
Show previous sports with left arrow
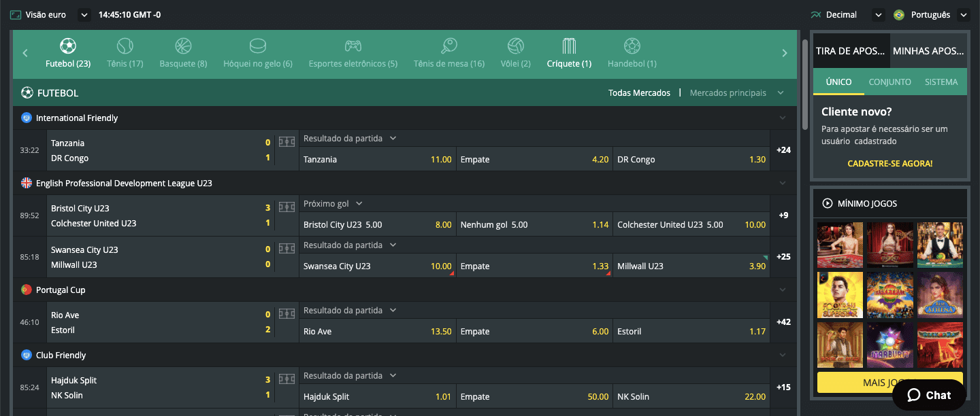coord(25,53)
